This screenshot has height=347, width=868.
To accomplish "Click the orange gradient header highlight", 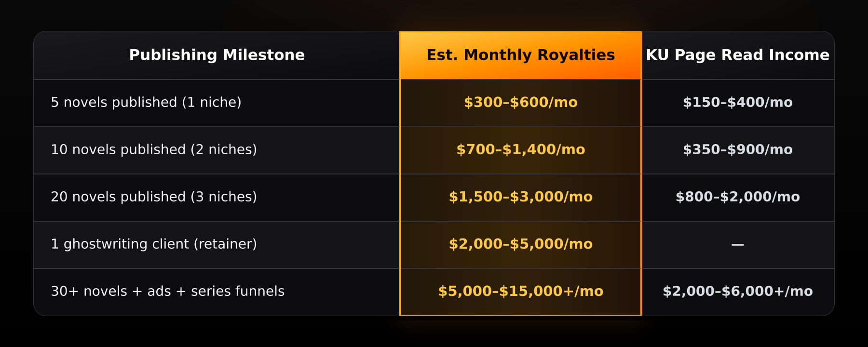I will click(x=521, y=55).
